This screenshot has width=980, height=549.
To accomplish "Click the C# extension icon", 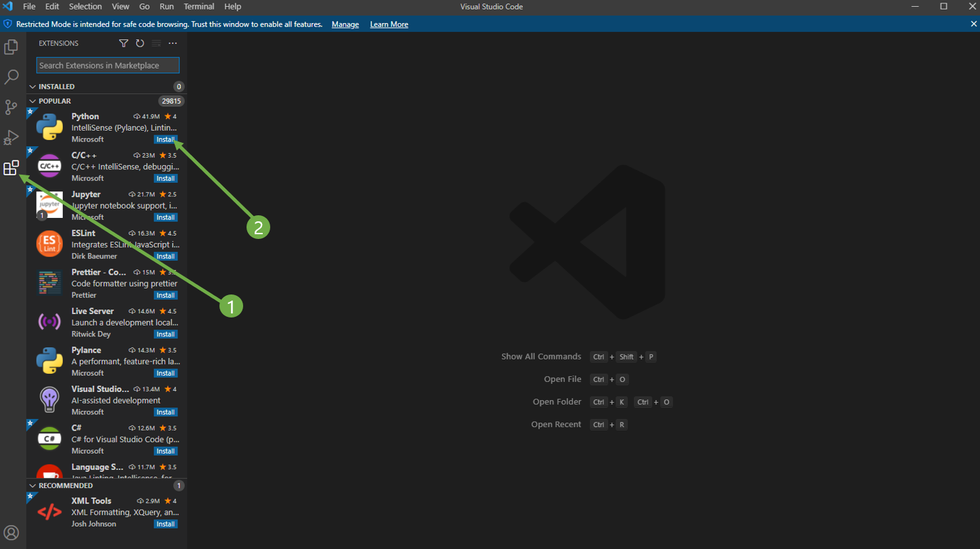I will pos(49,439).
